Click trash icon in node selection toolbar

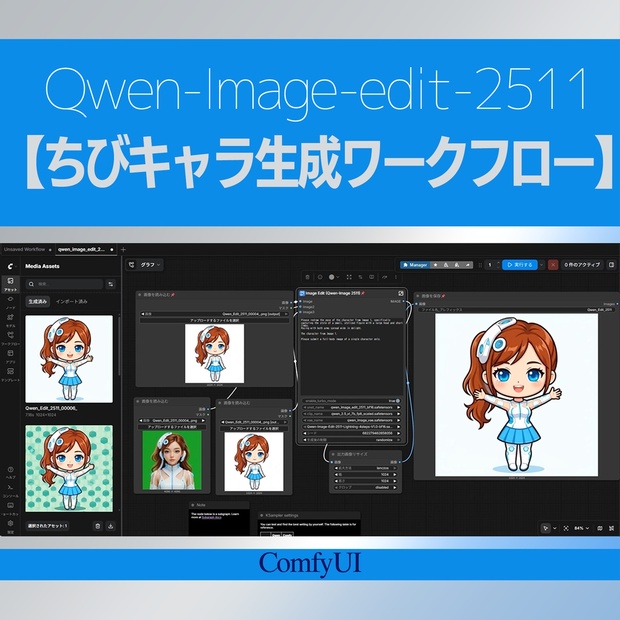point(308,277)
